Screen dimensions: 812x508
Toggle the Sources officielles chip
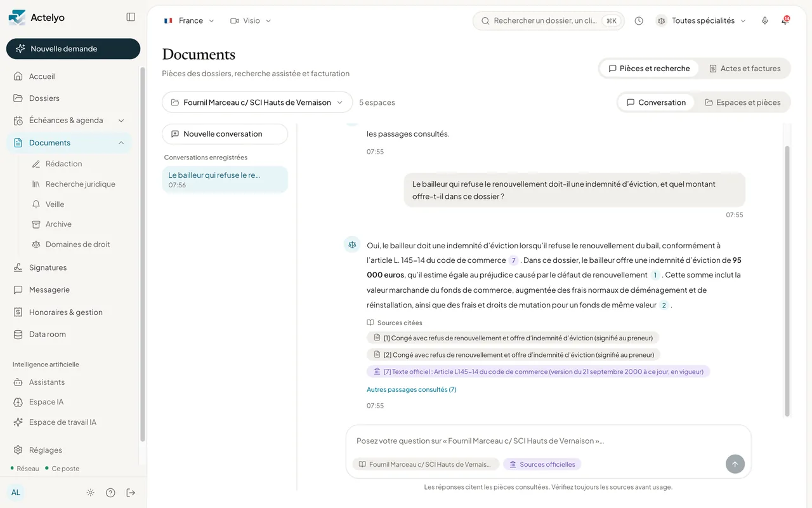542,464
